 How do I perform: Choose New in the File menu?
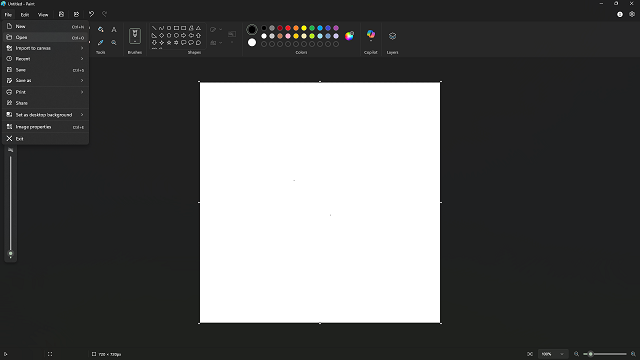(x=45, y=27)
